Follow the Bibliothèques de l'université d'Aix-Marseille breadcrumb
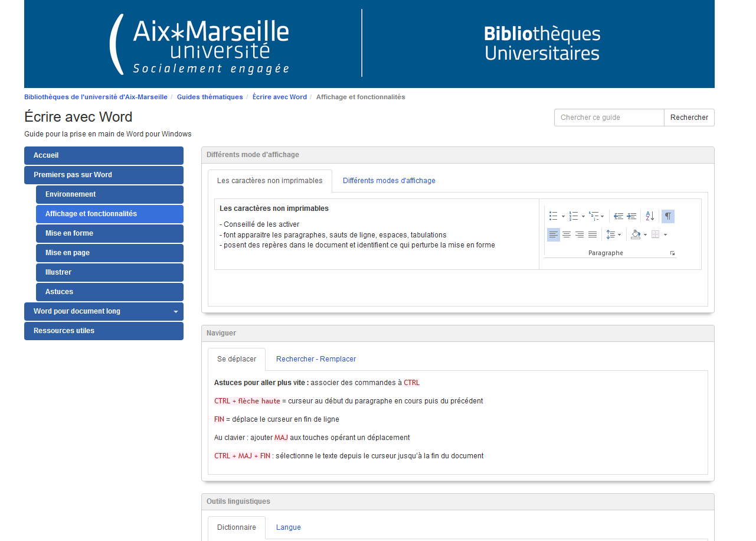Viewport: 756px width, 541px height. 96,97
